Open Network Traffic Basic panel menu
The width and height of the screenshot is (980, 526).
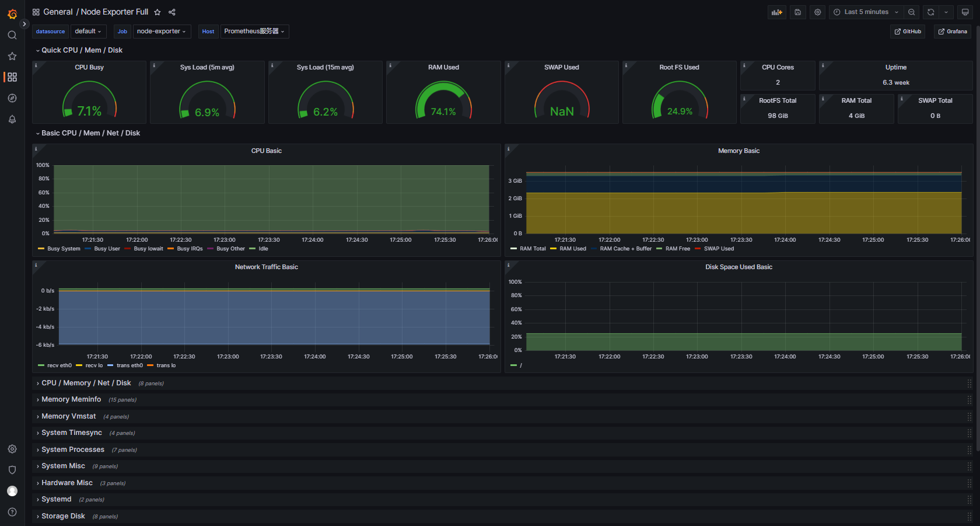[267, 267]
